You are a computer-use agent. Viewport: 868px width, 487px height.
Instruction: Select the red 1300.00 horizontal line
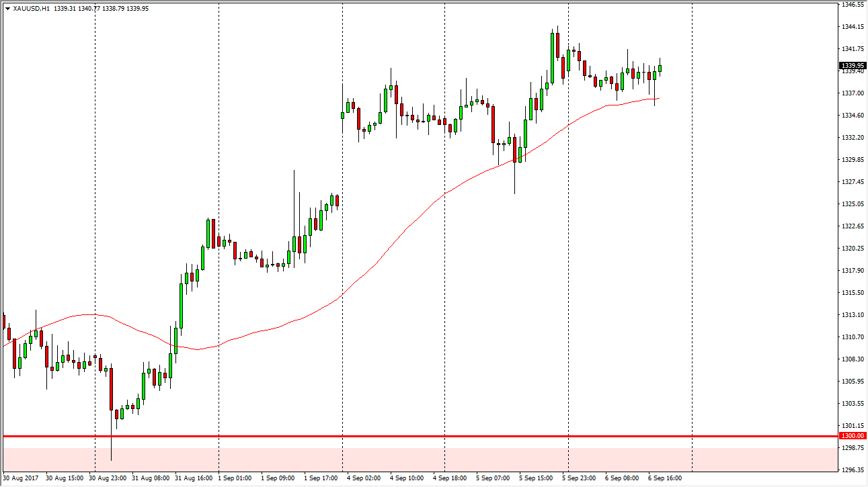click(x=403, y=436)
